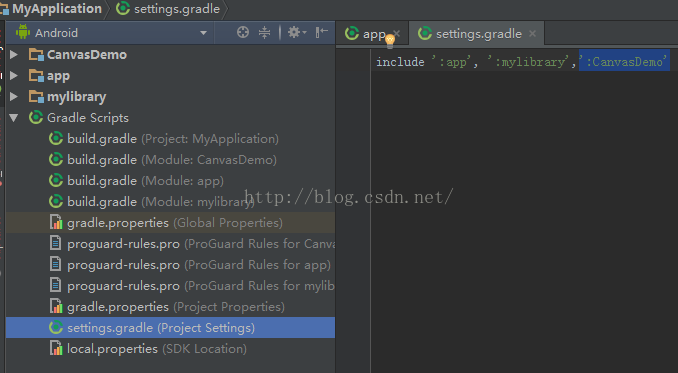Click the include keyword in editor
This screenshot has width=678, height=373.
click(400, 62)
